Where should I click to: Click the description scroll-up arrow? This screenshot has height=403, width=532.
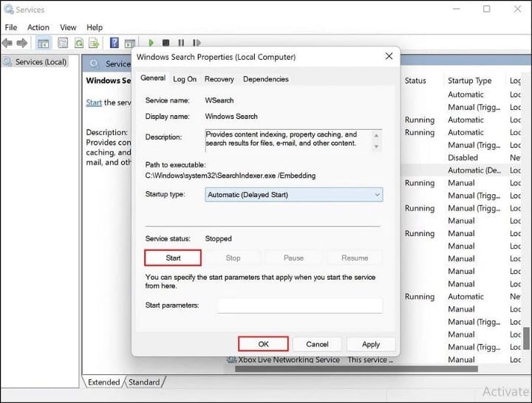tap(376, 135)
